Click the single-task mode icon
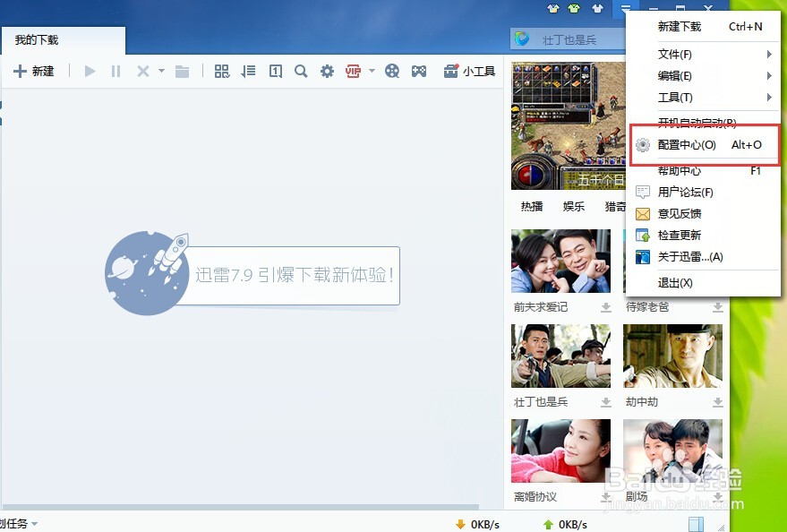Image resolution: width=787 pixels, height=532 pixels. tap(275, 72)
